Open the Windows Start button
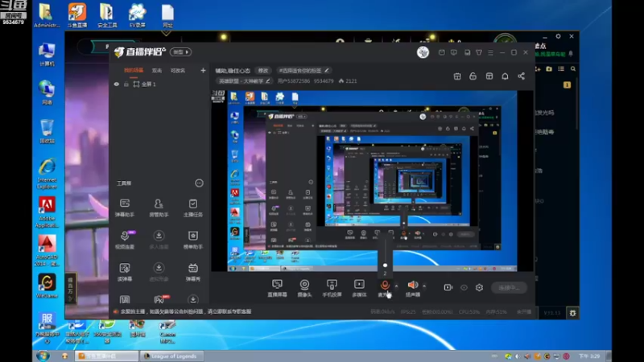 coord(43,356)
